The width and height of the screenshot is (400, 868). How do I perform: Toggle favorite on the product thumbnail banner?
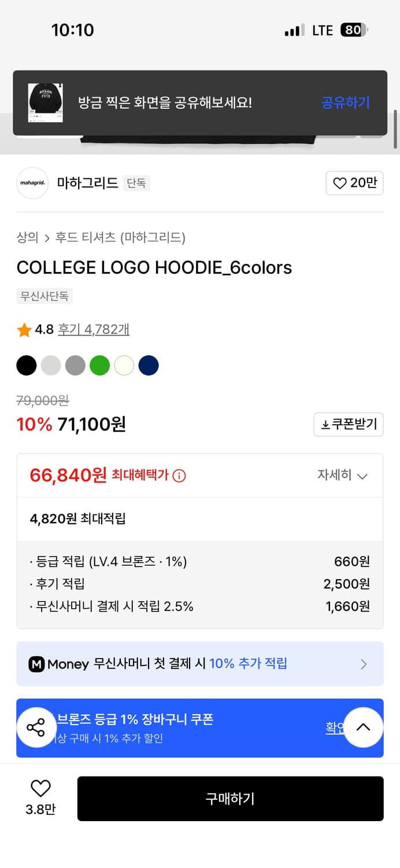45,102
